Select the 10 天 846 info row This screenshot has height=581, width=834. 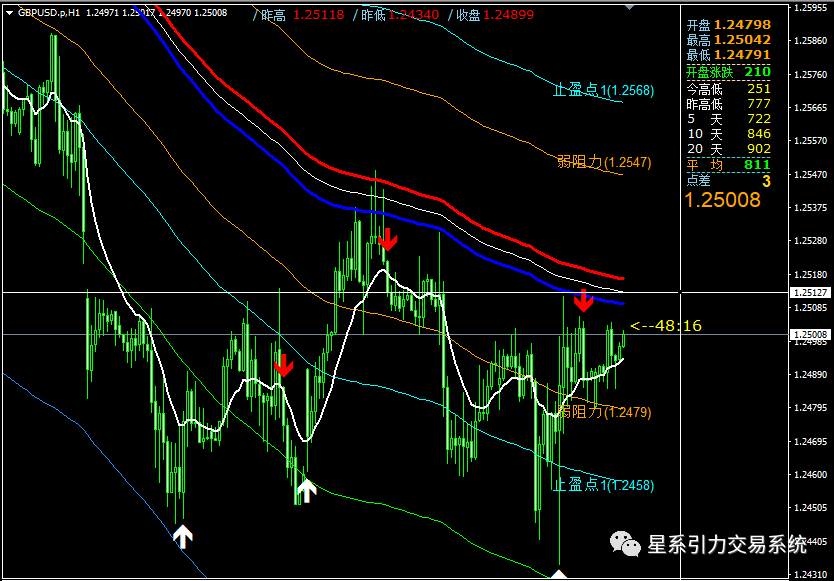pyautogui.click(x=728, y=134)
